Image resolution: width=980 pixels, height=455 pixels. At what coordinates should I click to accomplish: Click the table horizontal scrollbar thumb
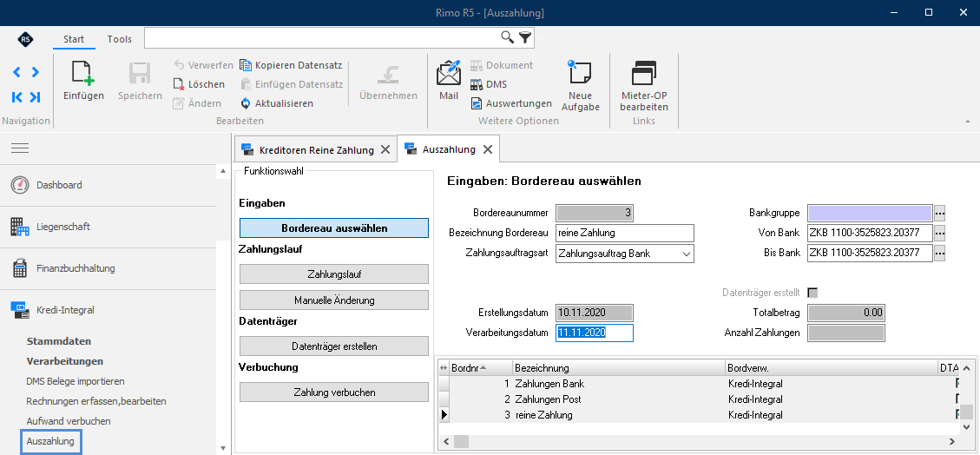tap(461, 441)
